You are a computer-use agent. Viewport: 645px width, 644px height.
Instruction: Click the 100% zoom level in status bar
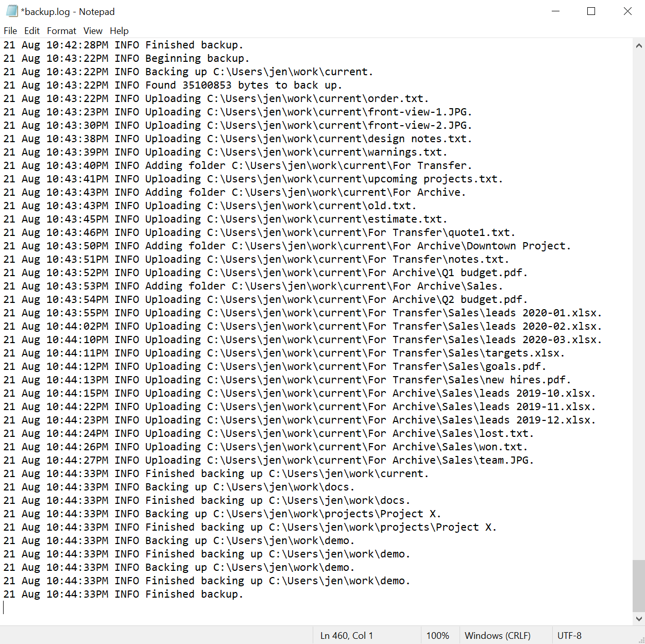pyautogui.click(x=437, y=636)
